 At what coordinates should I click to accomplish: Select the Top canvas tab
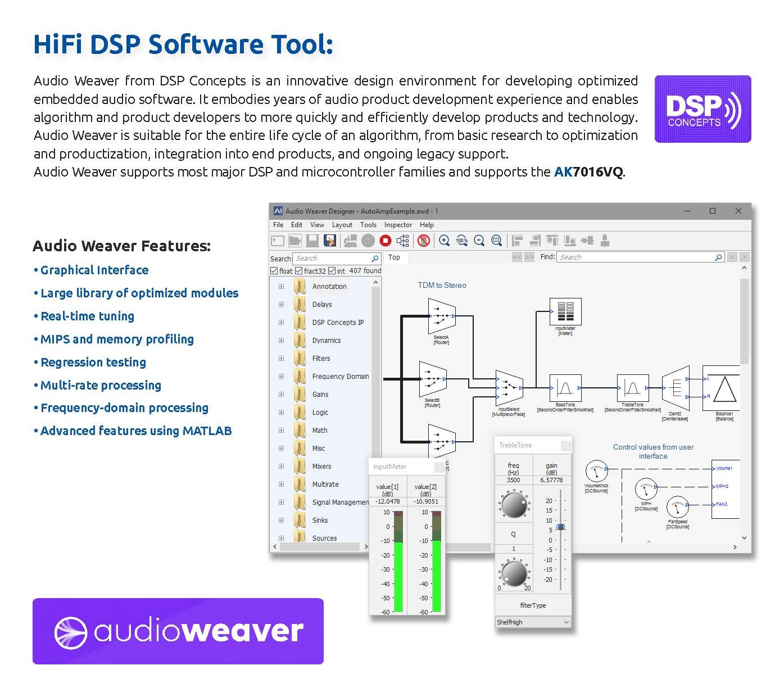tap(395, 257)
